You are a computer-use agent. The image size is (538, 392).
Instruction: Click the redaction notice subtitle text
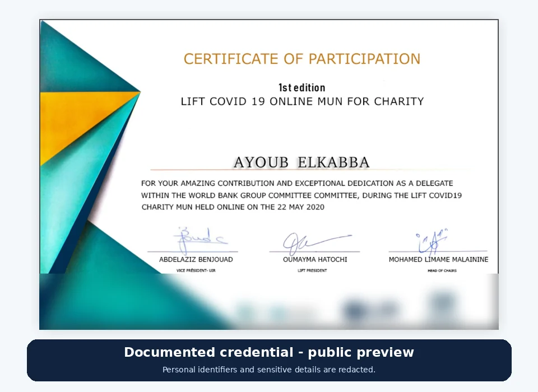(269, 370)
